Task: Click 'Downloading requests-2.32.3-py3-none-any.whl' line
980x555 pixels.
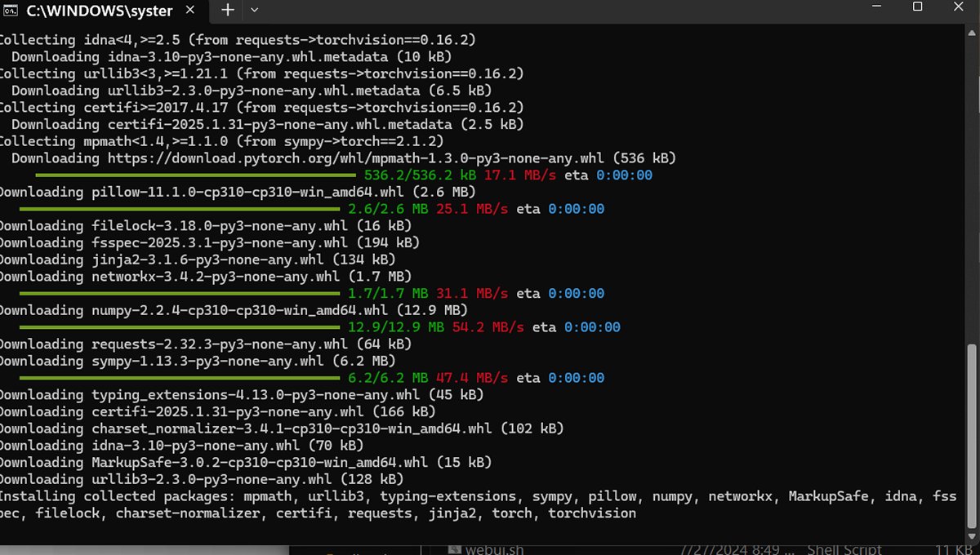Action: (205, 344)
